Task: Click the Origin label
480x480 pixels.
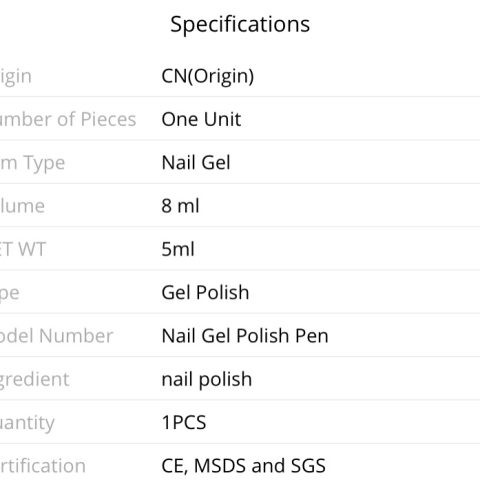Action: (16, 77)
